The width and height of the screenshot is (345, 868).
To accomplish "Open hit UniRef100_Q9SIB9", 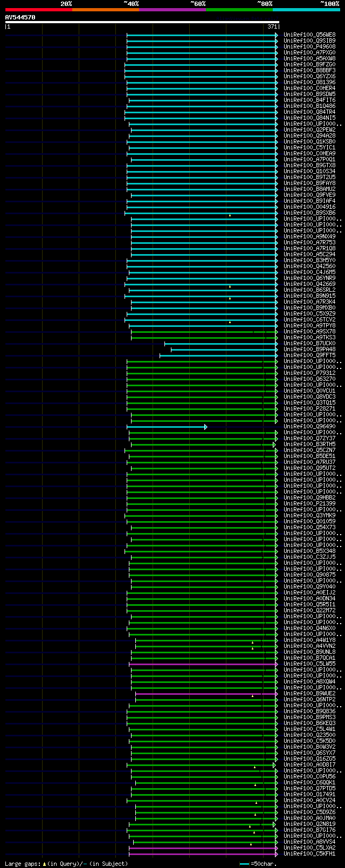I will (309, 40).
